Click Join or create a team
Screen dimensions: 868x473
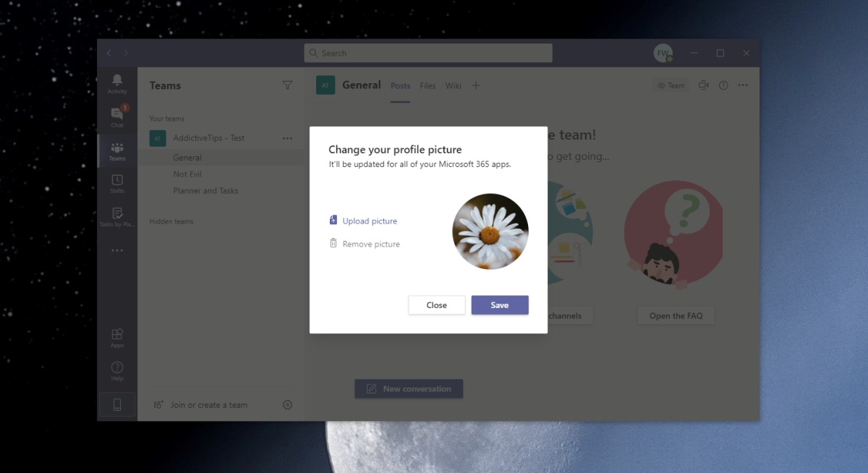(201, 405)
